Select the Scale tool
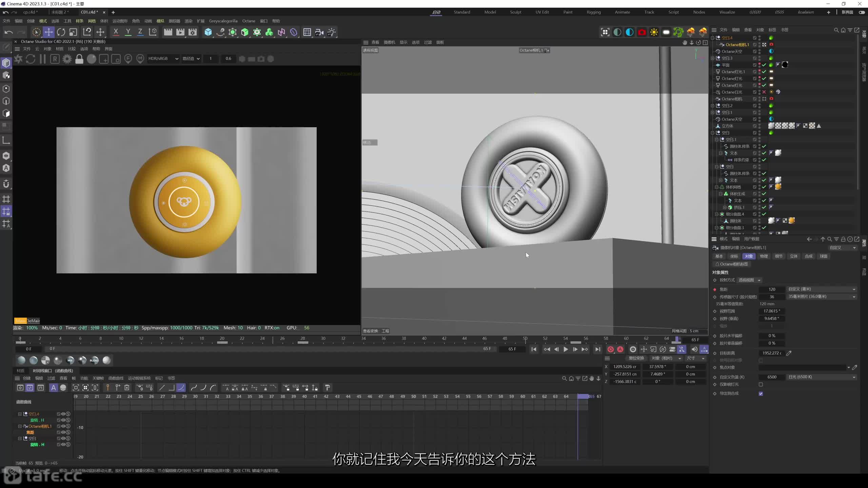The image size is (868, 488). coord(73,32)
